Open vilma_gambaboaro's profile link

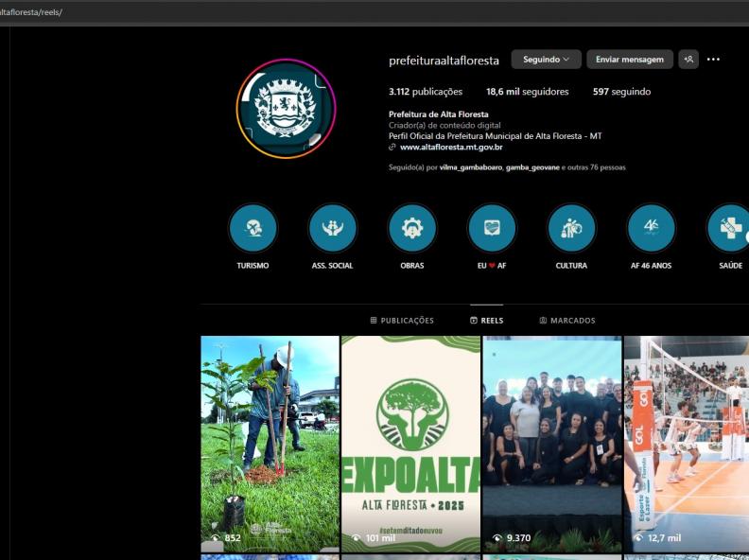point(471,167)
